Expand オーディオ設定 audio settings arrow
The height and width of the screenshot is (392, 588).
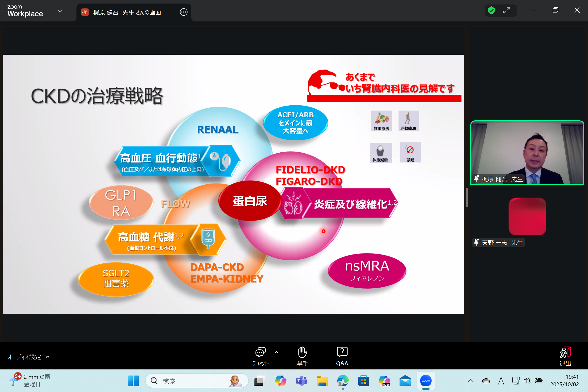pyautogui.click(x=48, y=357)
